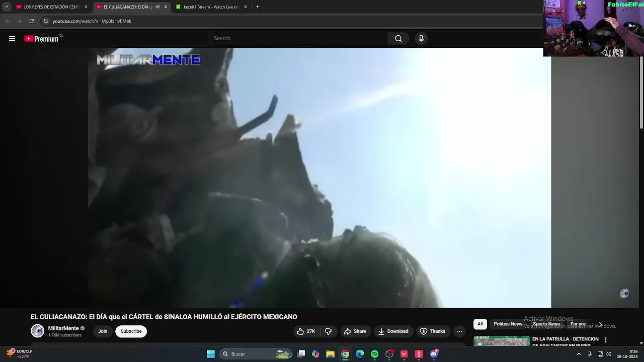Go forward in browser history
This screenshot has height=362, width=644.
tap(19, 21)
